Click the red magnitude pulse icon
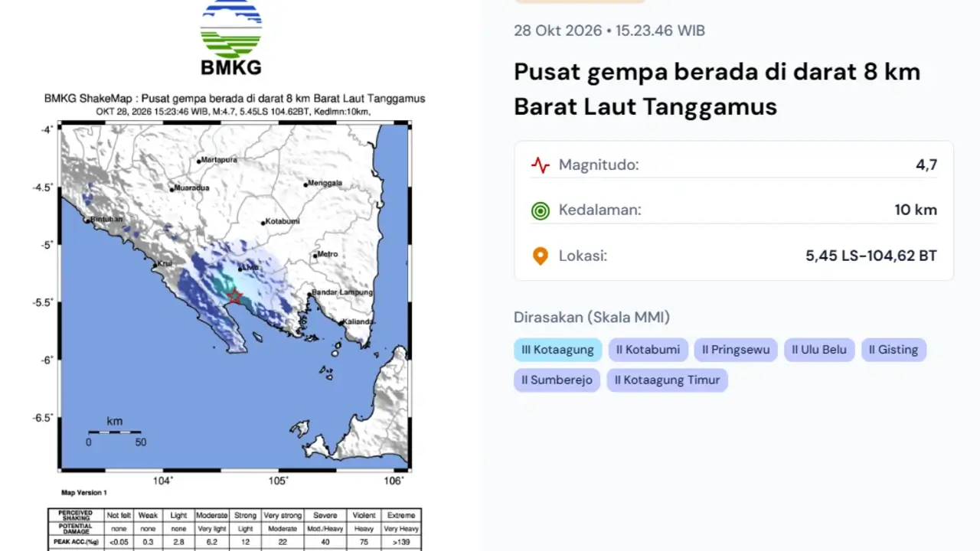 (x=541, y=165)
